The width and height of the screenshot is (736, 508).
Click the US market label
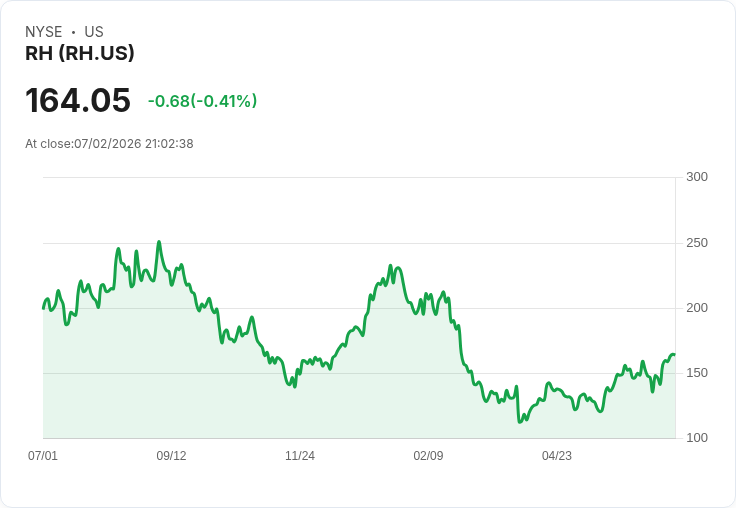pyautogui.click(x=94, y=32)
